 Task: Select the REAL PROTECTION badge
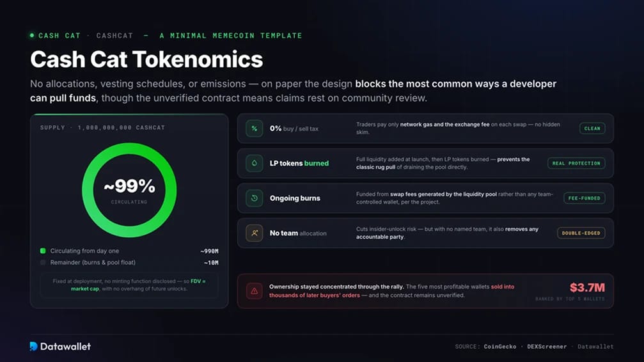click(x=576, y=163)
